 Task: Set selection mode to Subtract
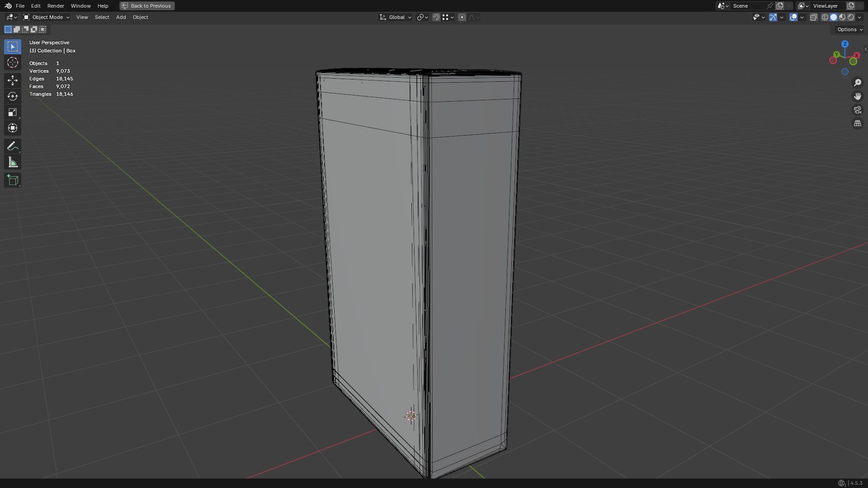[25, 29]
